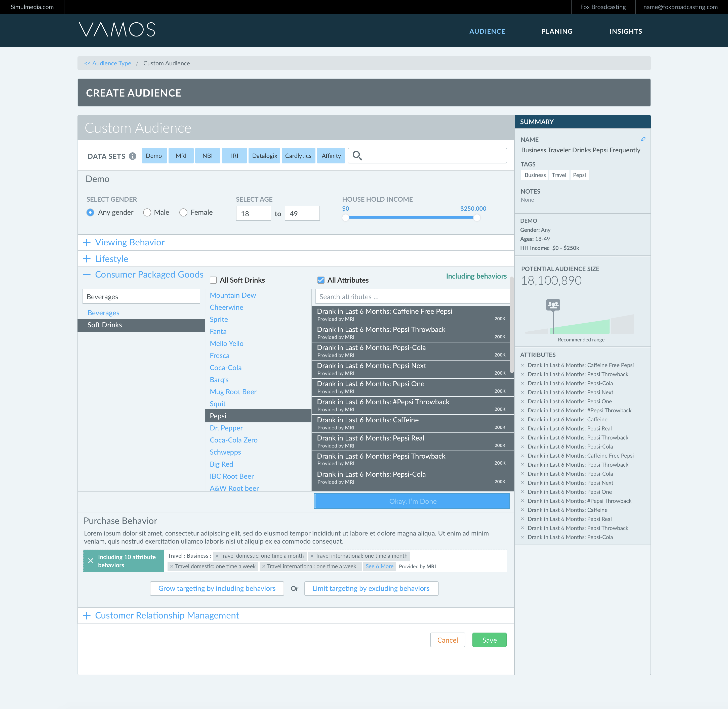The image size is (728, 709).
Task: Open the AUDIENCE nav tab
Action: tap(487, 31)
